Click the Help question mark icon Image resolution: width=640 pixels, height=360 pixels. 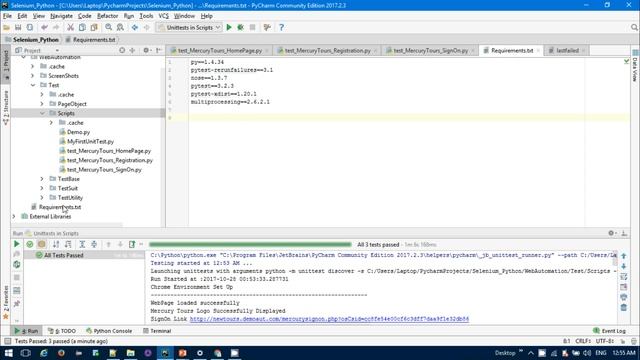coord(281,27)
